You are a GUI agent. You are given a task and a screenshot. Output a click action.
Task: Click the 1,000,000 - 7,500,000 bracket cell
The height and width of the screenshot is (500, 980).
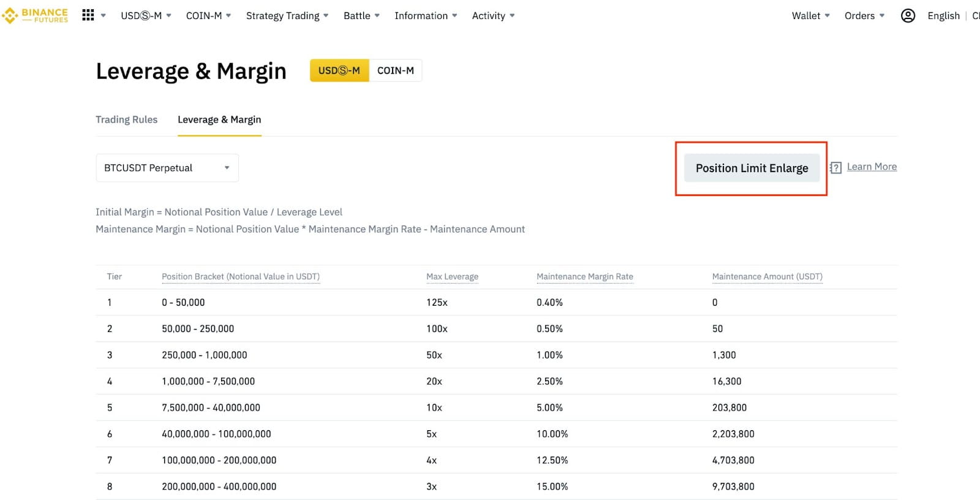point(208,382)
